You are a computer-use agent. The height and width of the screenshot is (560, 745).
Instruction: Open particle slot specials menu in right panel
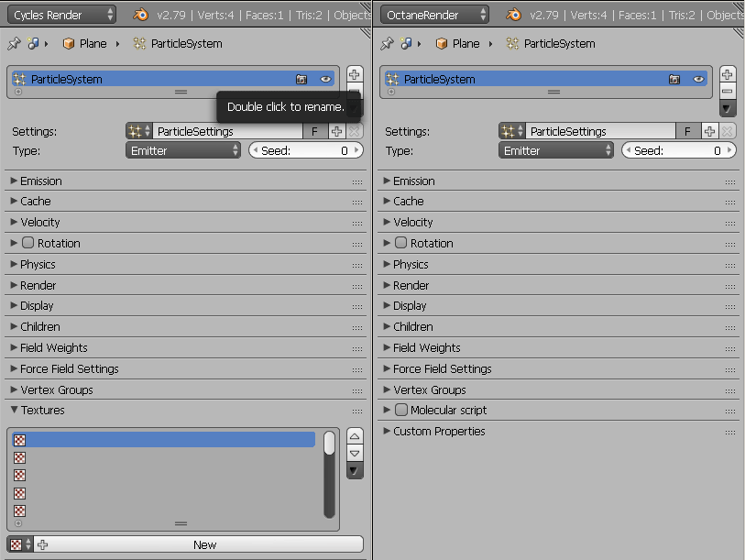coord(727,108)
